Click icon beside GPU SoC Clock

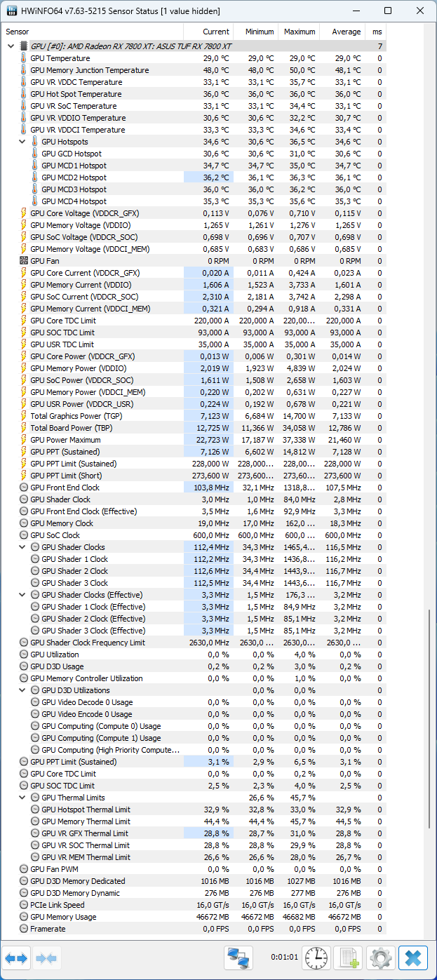click(x=24, y=535)
